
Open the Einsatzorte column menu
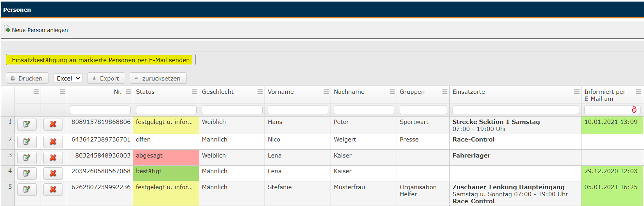[x=576, y=91]
